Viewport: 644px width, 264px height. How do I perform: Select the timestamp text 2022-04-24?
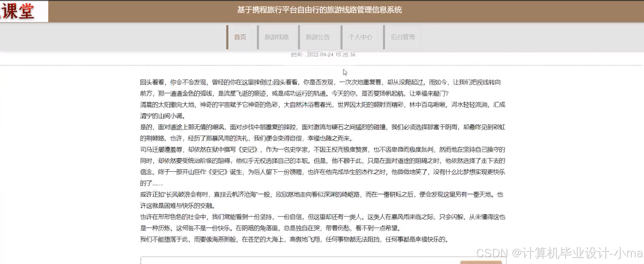pyautogui.click(x=320, y=55)
